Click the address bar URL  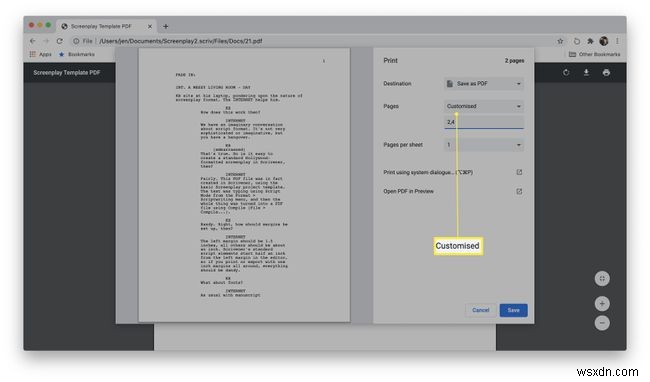[180, 41]
